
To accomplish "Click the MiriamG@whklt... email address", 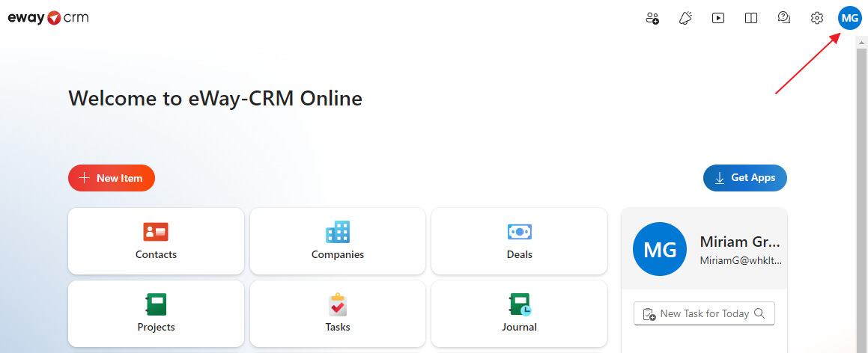I will click(741, 260).
